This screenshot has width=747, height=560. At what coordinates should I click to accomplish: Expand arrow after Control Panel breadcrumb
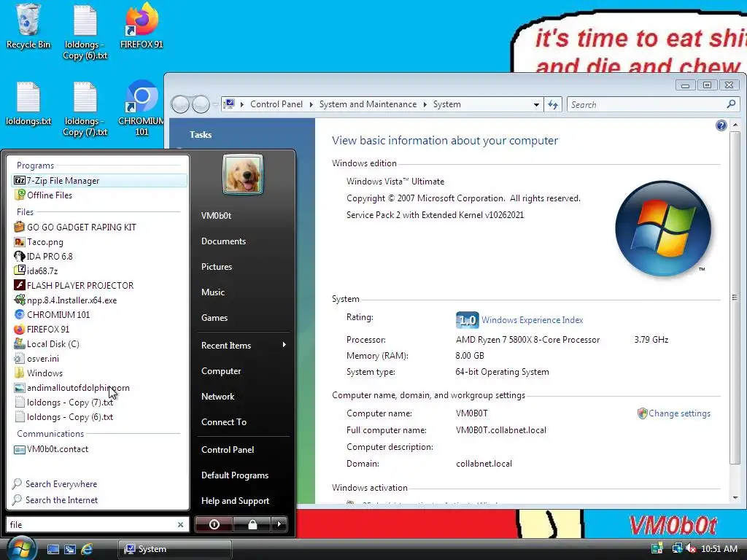click(311, 104)
